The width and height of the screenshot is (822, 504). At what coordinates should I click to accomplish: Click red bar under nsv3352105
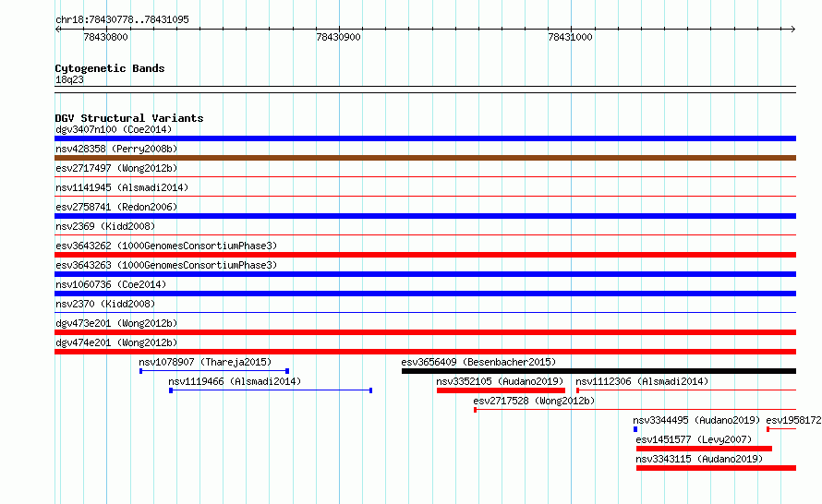pos(501,390)
